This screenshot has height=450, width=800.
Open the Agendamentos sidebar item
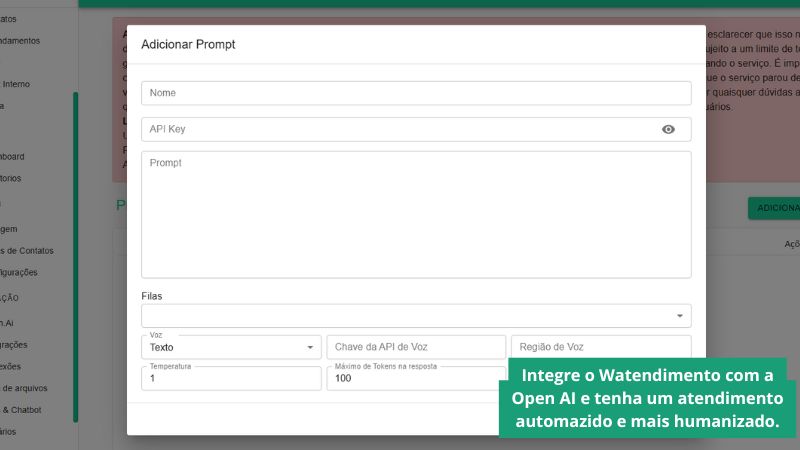[19, 41]
